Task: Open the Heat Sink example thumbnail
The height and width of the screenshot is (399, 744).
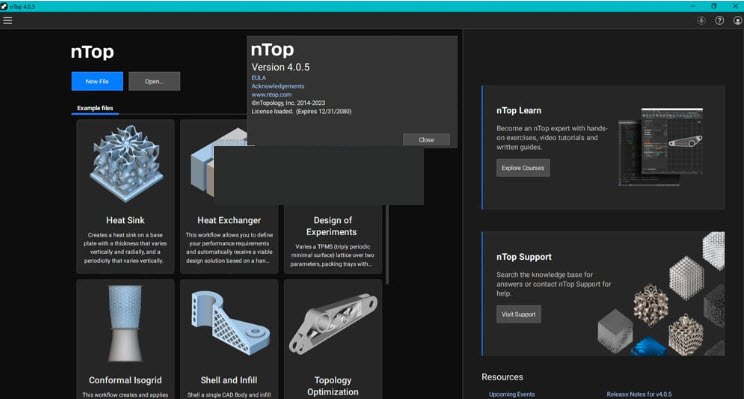Action: point(125,164)
